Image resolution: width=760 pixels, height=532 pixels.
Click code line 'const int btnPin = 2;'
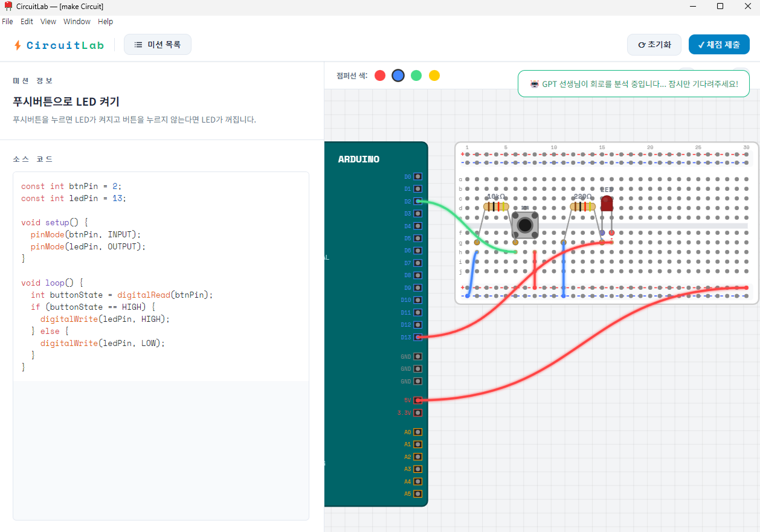point(71,186)
